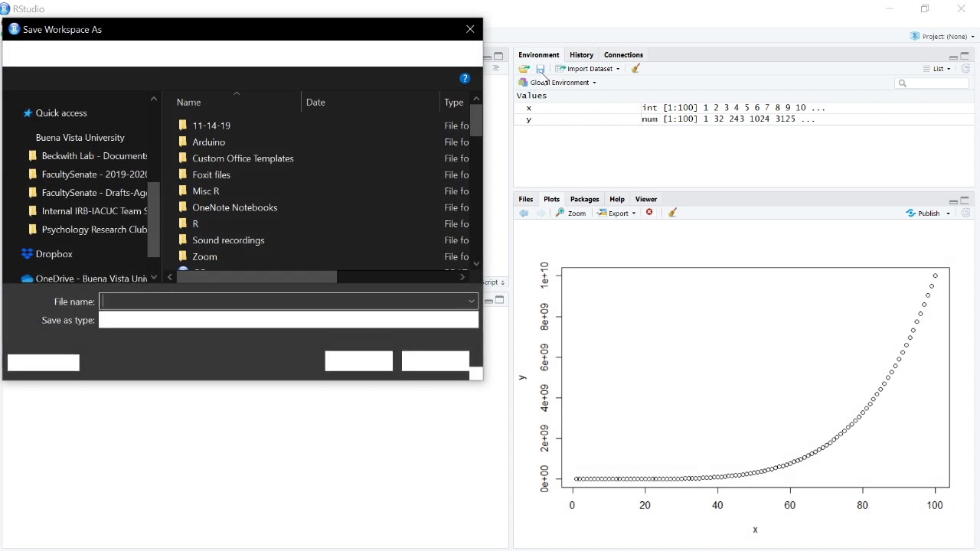
Task: Click the Quick access star icon
Action: 28,113
